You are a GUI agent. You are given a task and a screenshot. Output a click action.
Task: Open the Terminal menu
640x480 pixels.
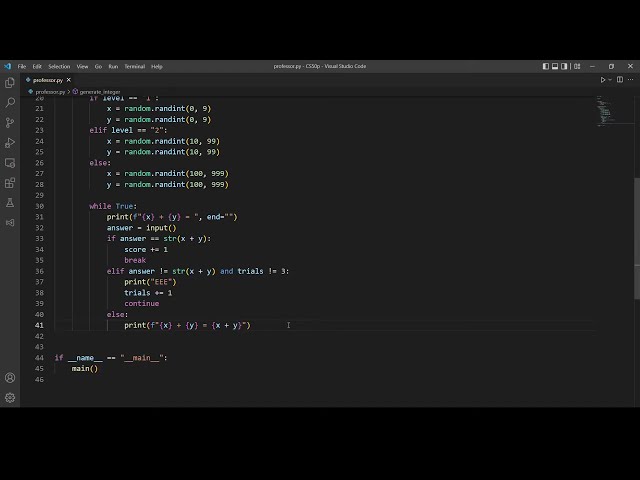[x=135, y=66]
